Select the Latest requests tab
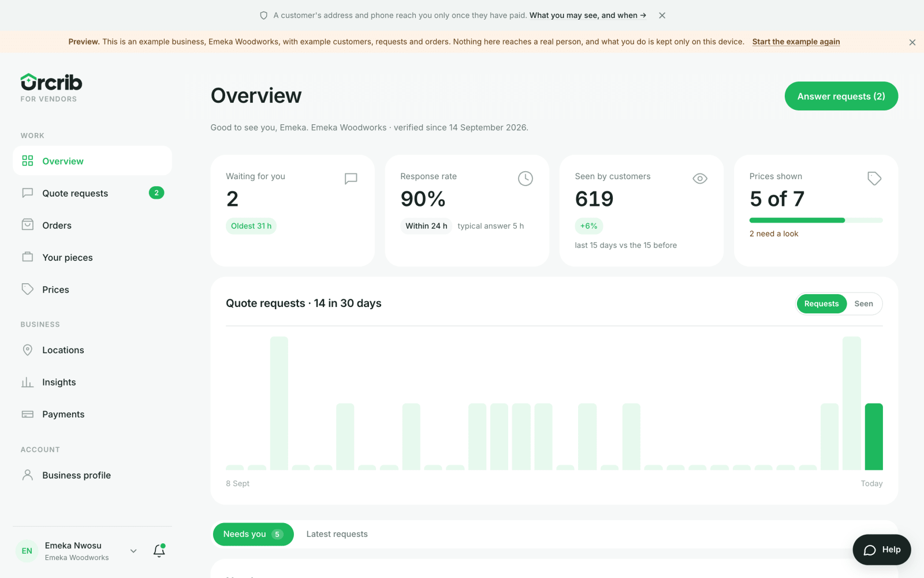This screenshot has width=924, height=578. 337,534
